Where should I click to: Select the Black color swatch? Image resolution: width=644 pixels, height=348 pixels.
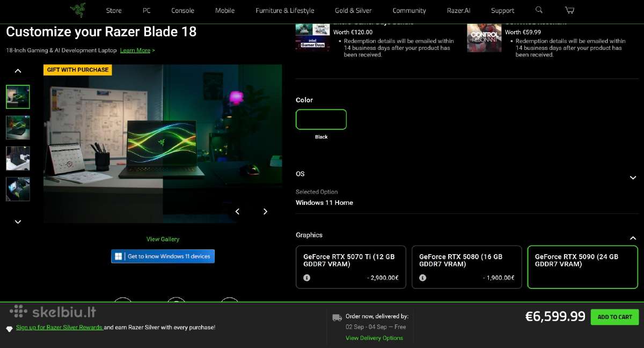tap(321, 119)
